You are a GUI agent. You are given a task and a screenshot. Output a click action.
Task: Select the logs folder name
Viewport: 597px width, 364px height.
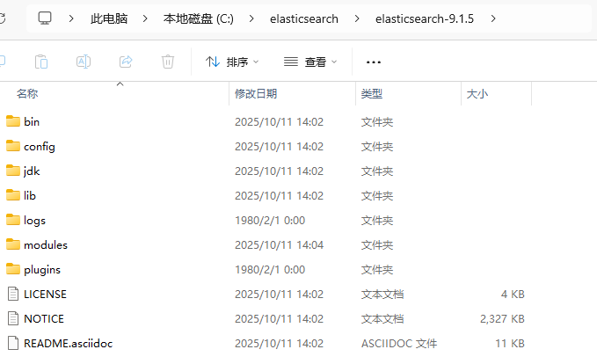[34, 221]
